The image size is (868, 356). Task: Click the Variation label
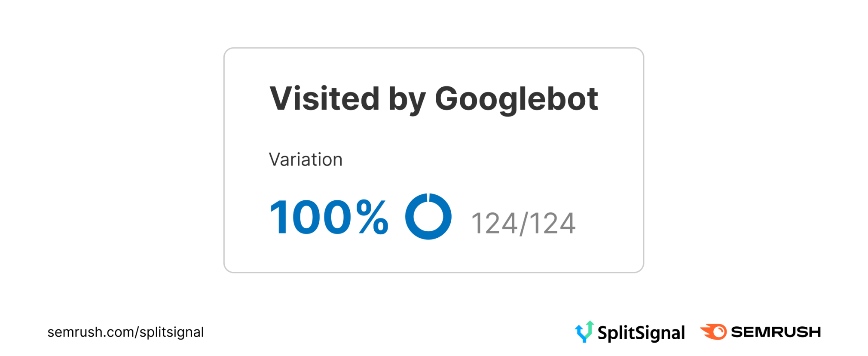click(x=306, y=160)
